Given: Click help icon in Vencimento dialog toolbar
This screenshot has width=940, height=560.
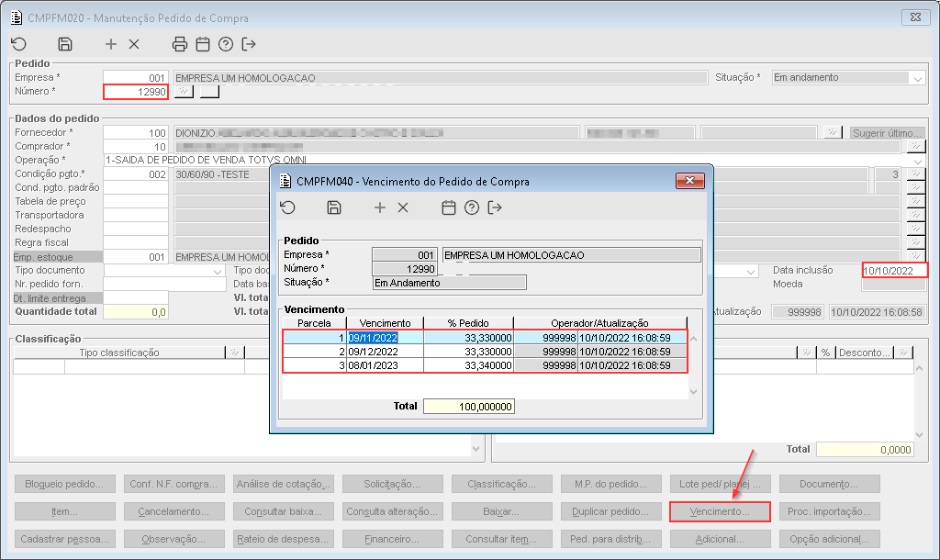Looking at the screenshot, I should [472, 207].
